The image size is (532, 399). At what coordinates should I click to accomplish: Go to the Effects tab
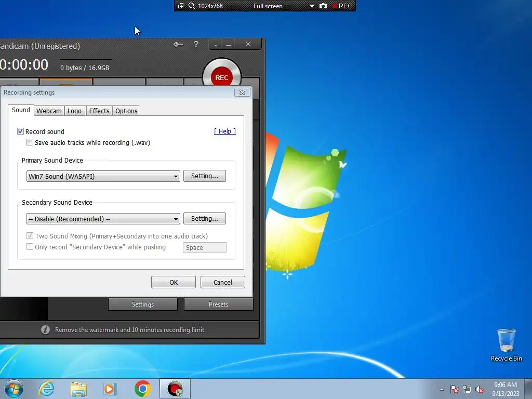point(99,111)
